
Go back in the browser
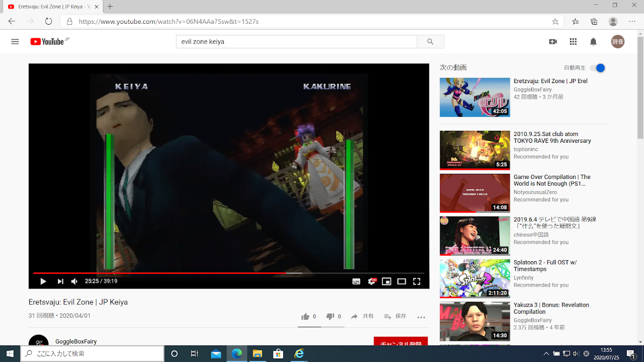[x=12, y=21]
